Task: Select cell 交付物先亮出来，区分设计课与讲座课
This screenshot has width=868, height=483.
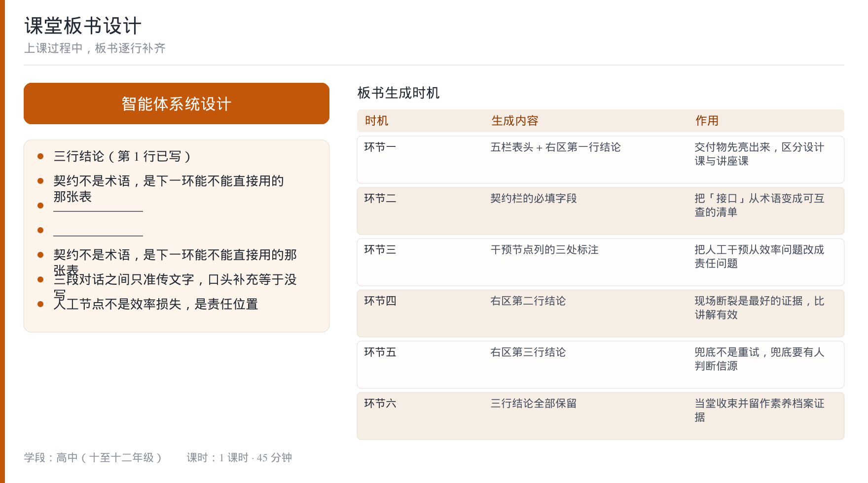Action: pyautogui.click(x=759, y=154)
